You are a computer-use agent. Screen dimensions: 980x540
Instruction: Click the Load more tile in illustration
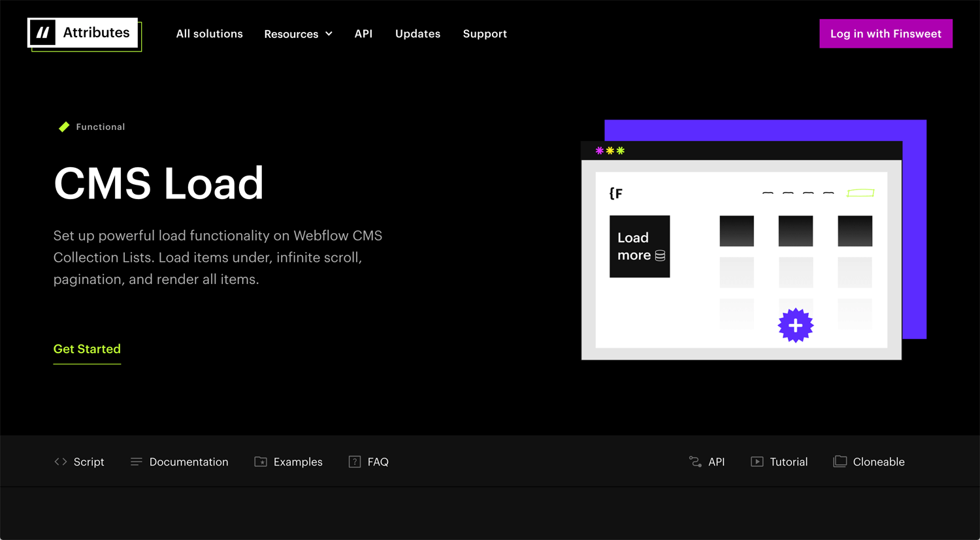(x=640, y=246)
